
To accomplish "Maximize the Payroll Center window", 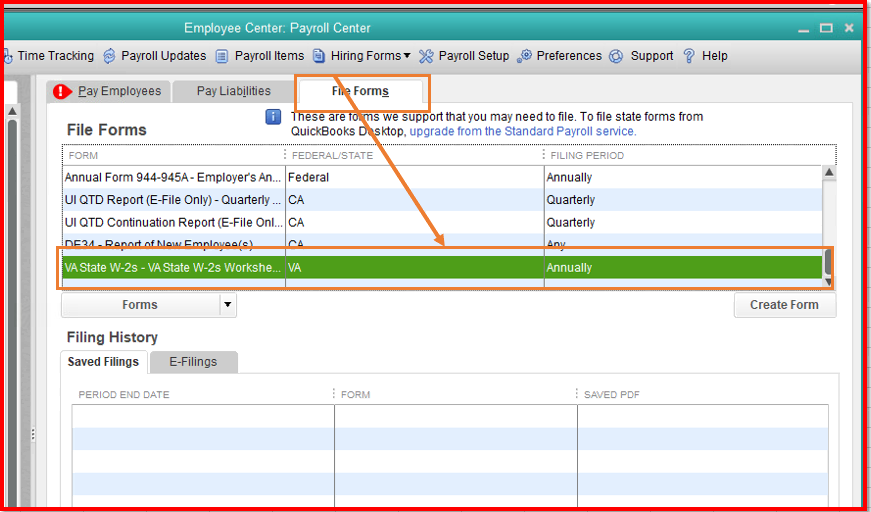I will (x=827, y=28).
